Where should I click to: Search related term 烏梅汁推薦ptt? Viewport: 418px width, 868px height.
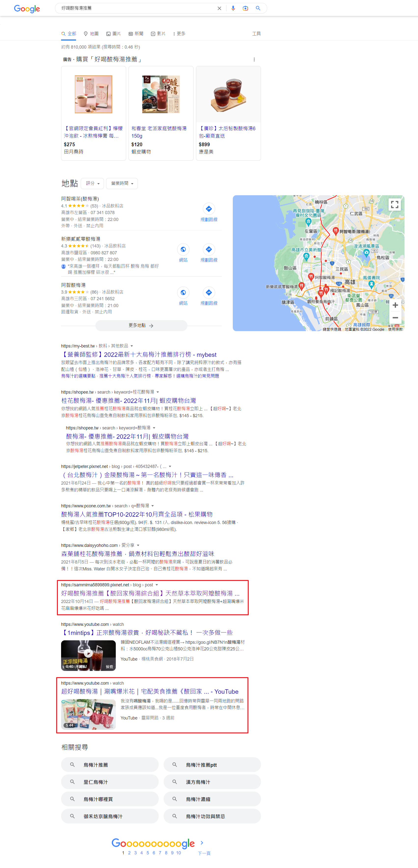[212, 764]
